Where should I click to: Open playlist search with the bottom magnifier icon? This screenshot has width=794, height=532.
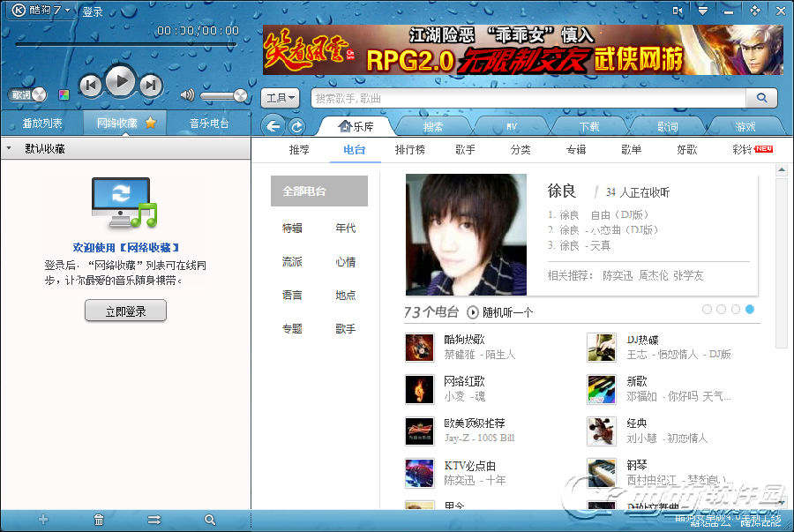211,521
